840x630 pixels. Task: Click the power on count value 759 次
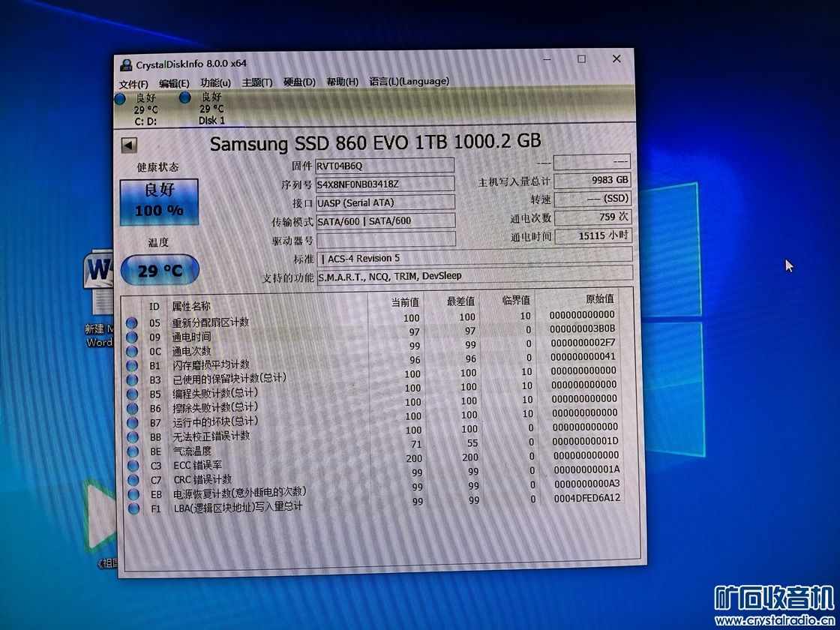592,217
